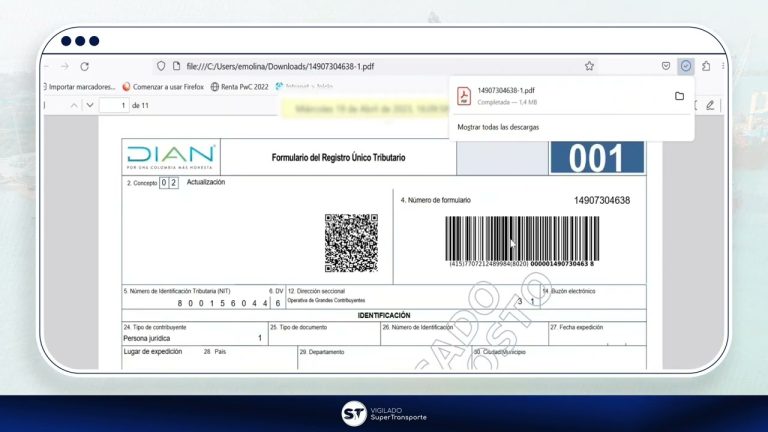Open the Importar marcadores bookmark
This screenshot has width=768, height=432.
click(82, 87)
